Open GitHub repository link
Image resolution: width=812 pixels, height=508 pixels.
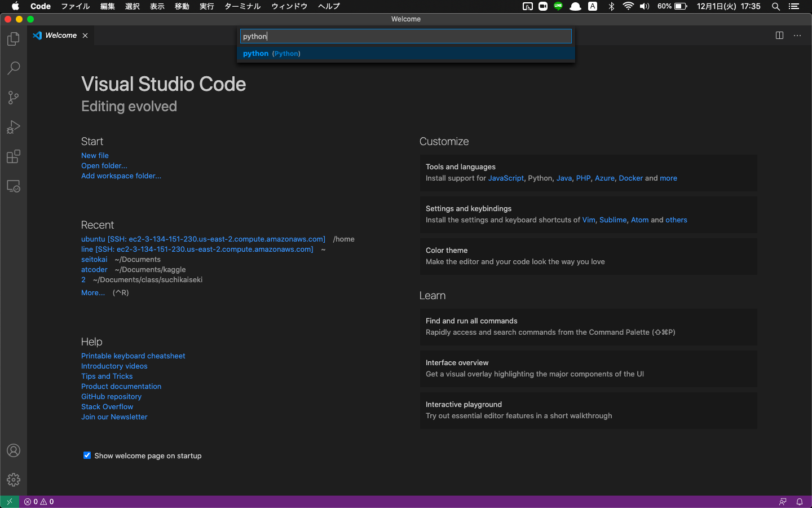(x=111, y=397)
